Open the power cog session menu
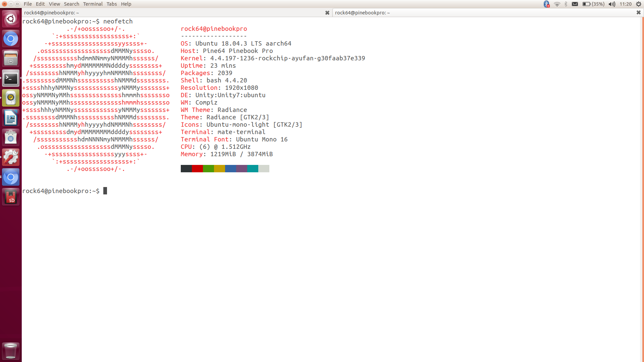The width and height of the screenshot is (644, 362). pyautogui.click(x=639, y=4)
